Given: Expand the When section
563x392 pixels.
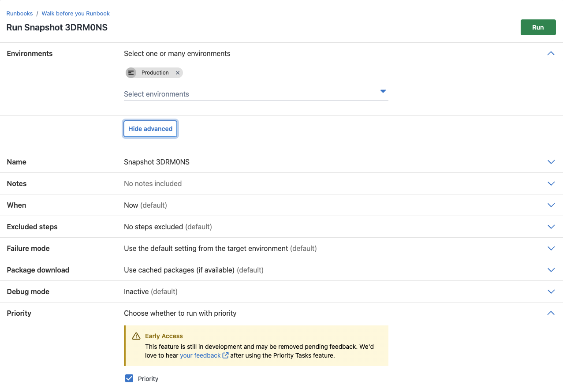Looking at the screenshot, I should click(551, 205).
